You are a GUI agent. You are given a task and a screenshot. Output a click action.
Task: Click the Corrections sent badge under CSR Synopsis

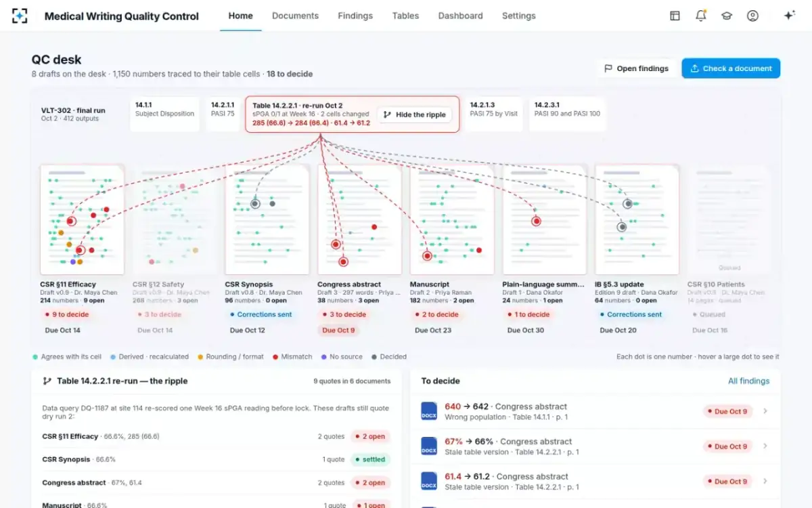[x=261, y=314]
